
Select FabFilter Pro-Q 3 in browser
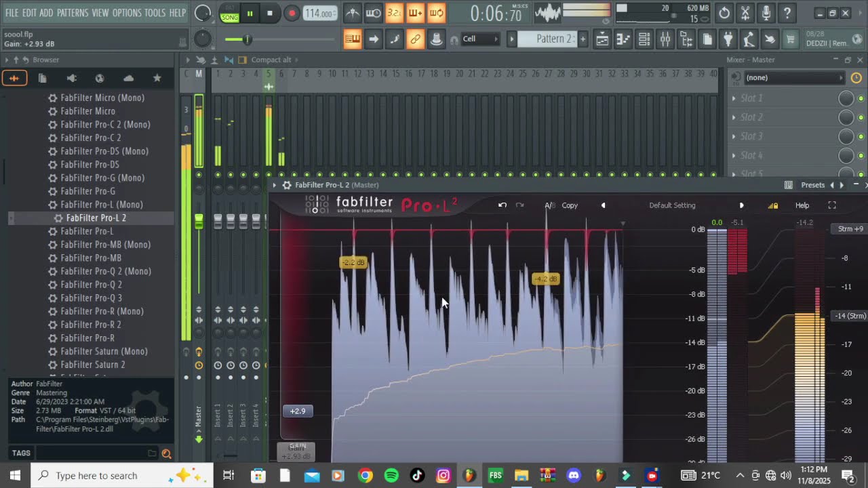pyautogui.click(x=92, y=298)
